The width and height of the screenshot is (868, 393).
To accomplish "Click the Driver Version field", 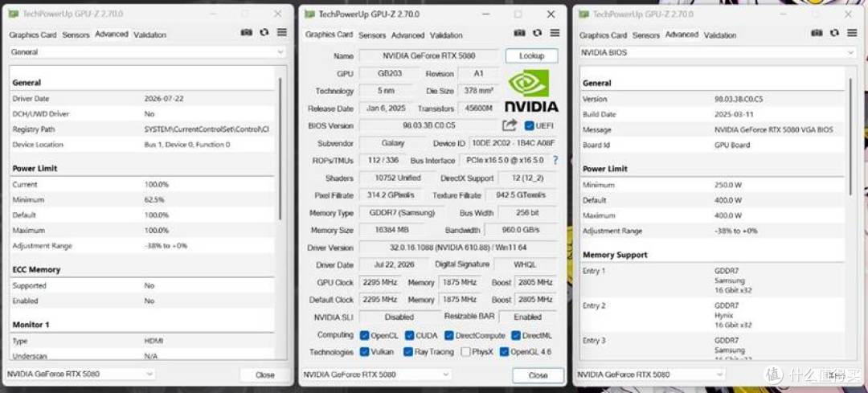I will [458, 248].
